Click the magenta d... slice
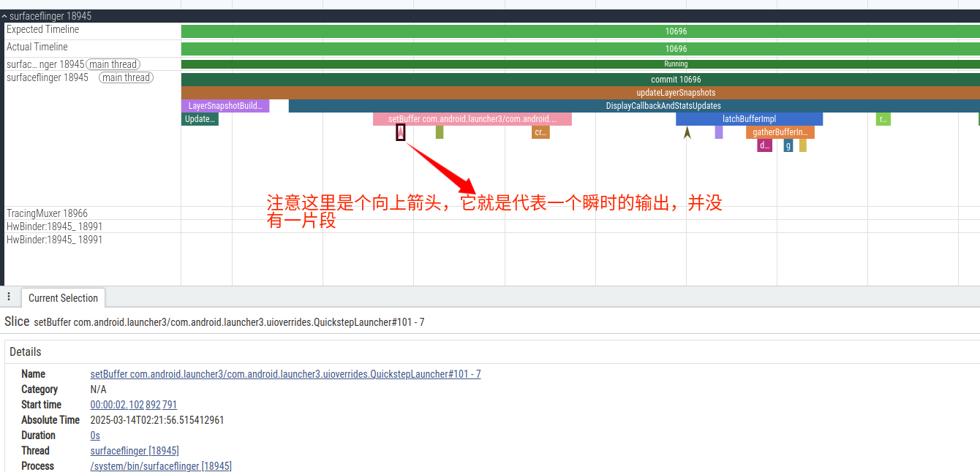This screenshot has width=980, height=472. [764, 145]
